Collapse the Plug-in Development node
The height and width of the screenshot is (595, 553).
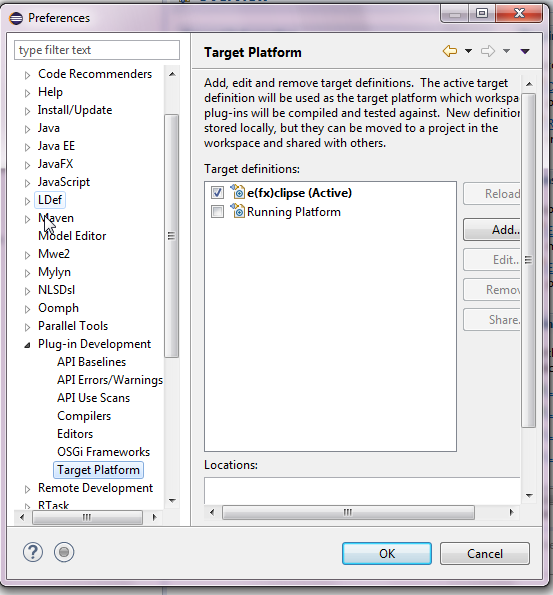click(x=27, y=345)
